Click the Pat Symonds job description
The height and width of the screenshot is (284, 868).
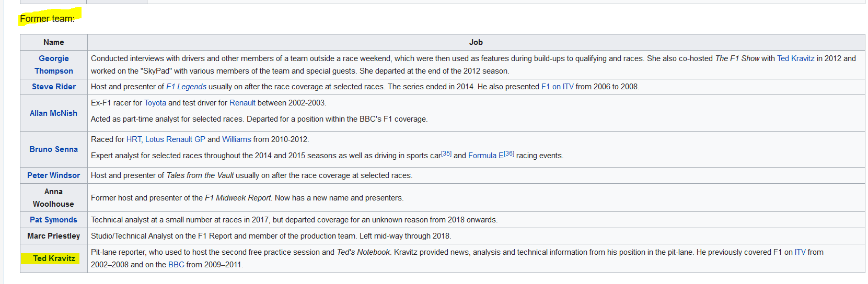click(294, 220)
